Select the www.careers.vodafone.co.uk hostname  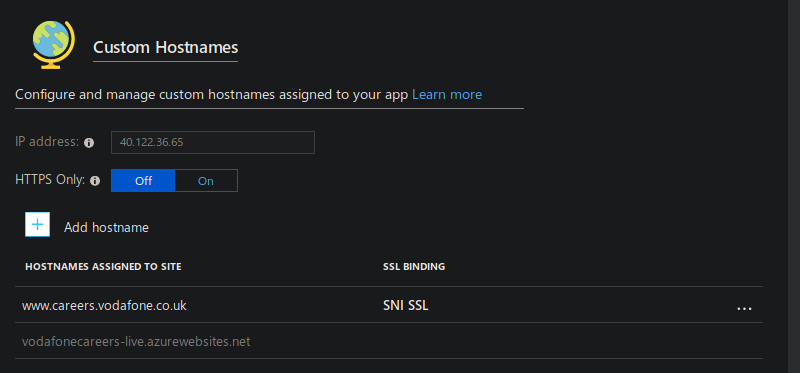click(x=104, y=306)
